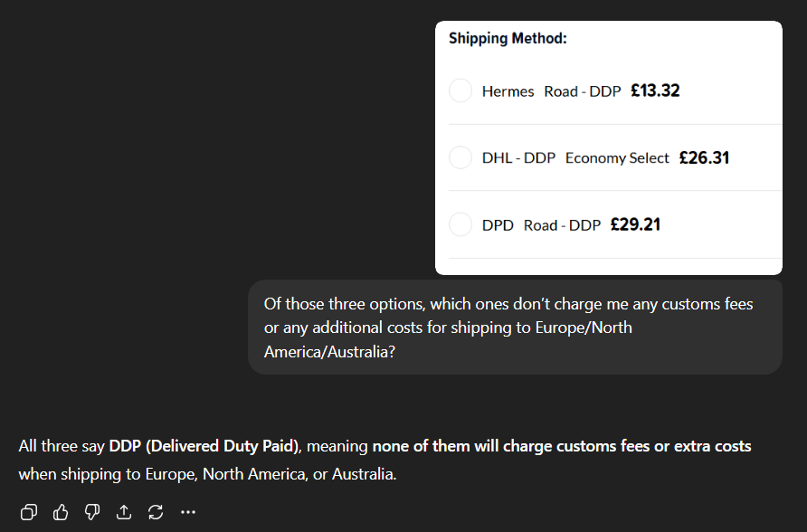
Task: Select the DPD Road radio button
Action: tap(460, 224)
